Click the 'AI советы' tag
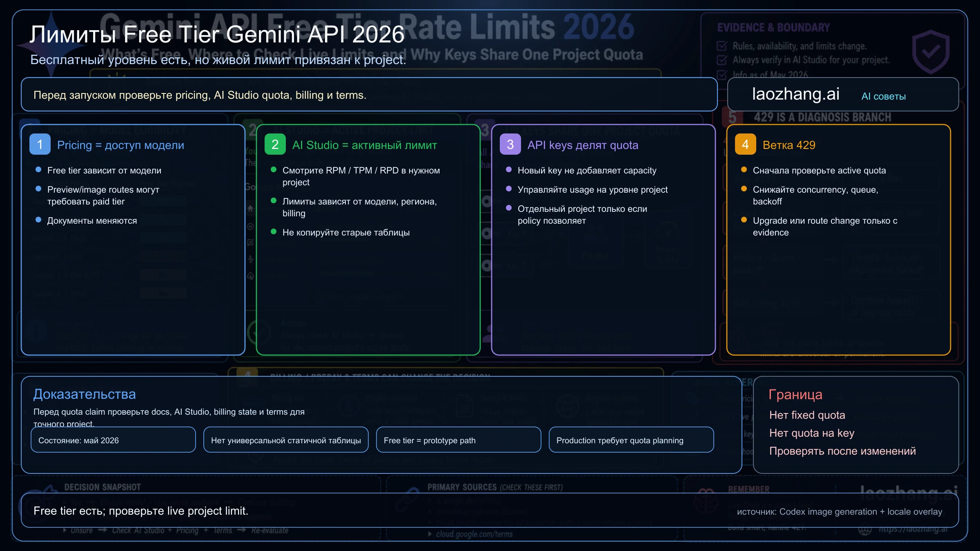This screenshot has height=551, width=980. point(884,96)
